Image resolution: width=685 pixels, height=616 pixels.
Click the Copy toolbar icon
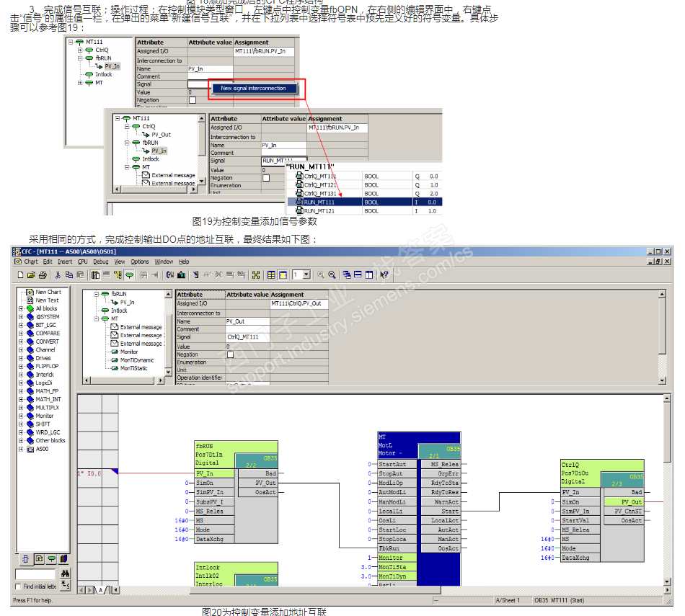tap(69, 275)
